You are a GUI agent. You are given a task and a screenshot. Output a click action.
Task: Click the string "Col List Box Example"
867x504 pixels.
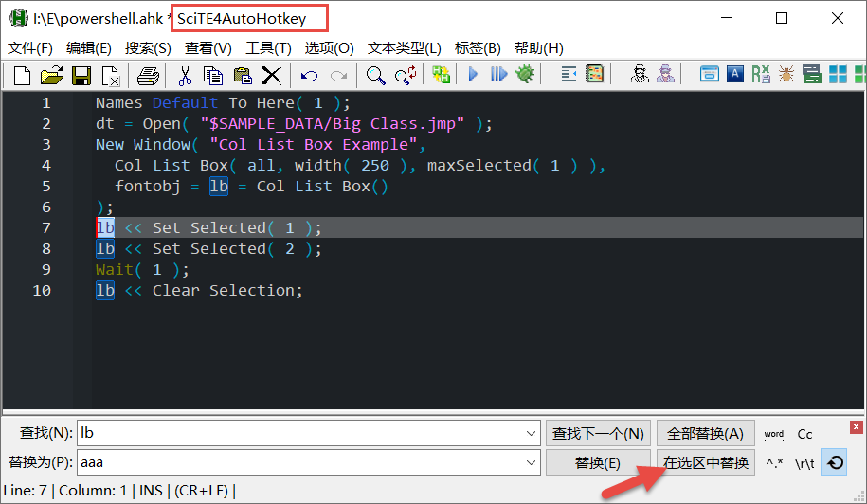[x=314, y=145]
